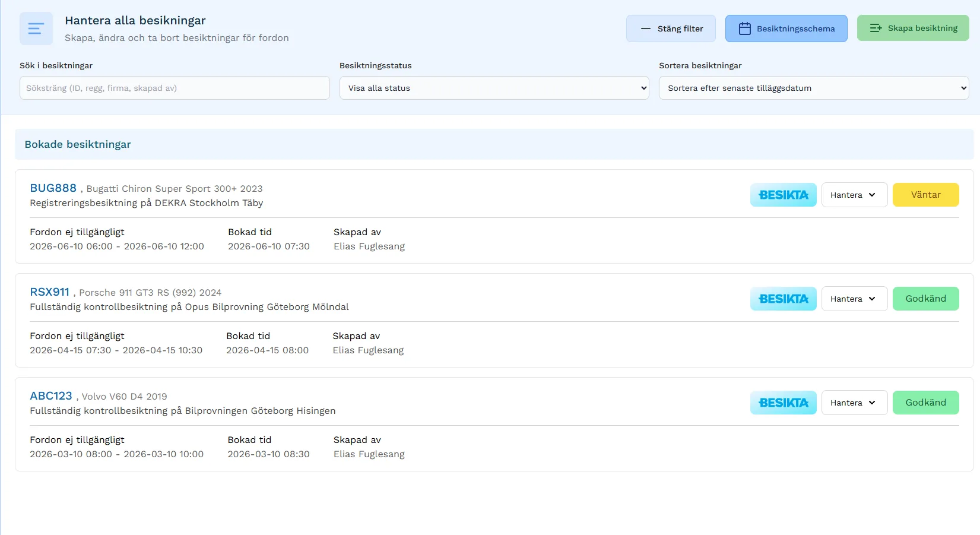The width and height of the screenshot is (980, 535).
Task: Expand Hantera menu for Porsche RSX911
Action: [x=854, y=299]
